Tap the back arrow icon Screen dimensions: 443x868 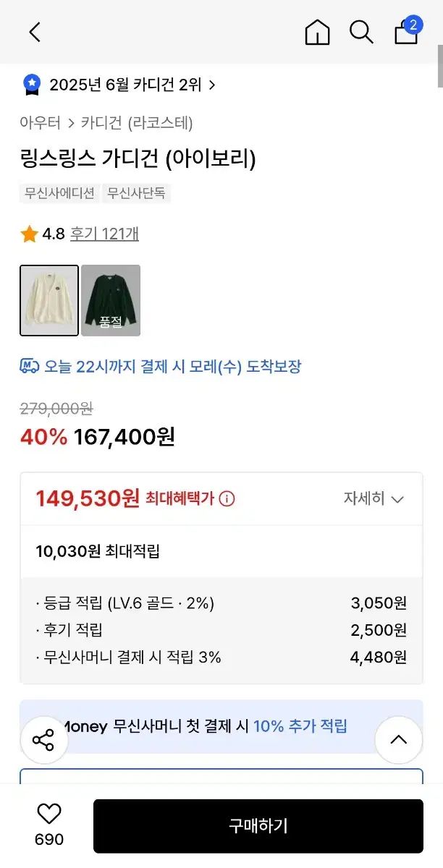point(35,32)
